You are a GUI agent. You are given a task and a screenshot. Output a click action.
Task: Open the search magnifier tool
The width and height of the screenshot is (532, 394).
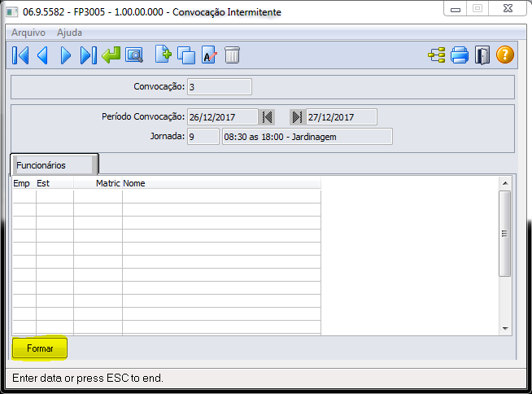[x=134, y=55]
